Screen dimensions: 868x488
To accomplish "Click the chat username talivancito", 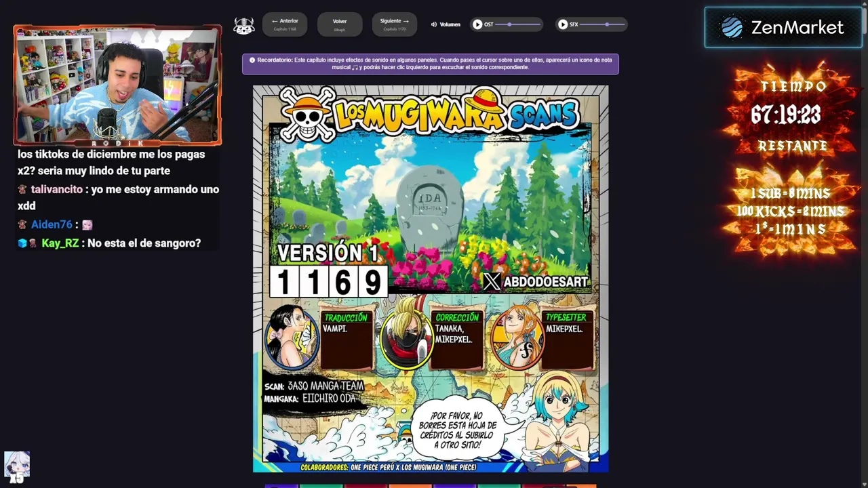I will click(57, 190).
